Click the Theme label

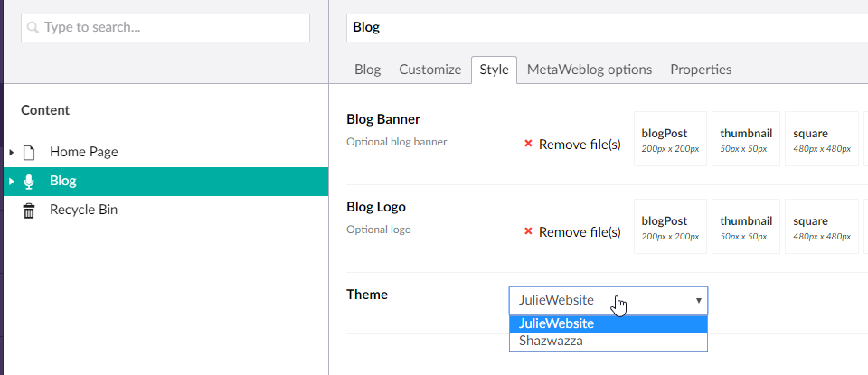coord(367,295)
